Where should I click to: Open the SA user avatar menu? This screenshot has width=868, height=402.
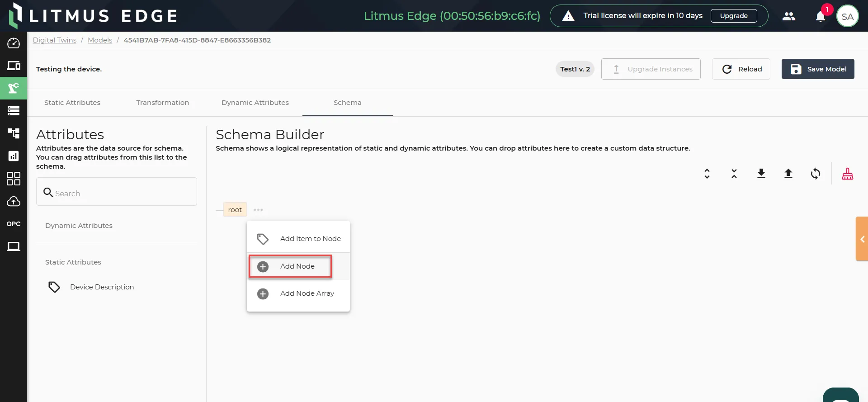(848, 16)
